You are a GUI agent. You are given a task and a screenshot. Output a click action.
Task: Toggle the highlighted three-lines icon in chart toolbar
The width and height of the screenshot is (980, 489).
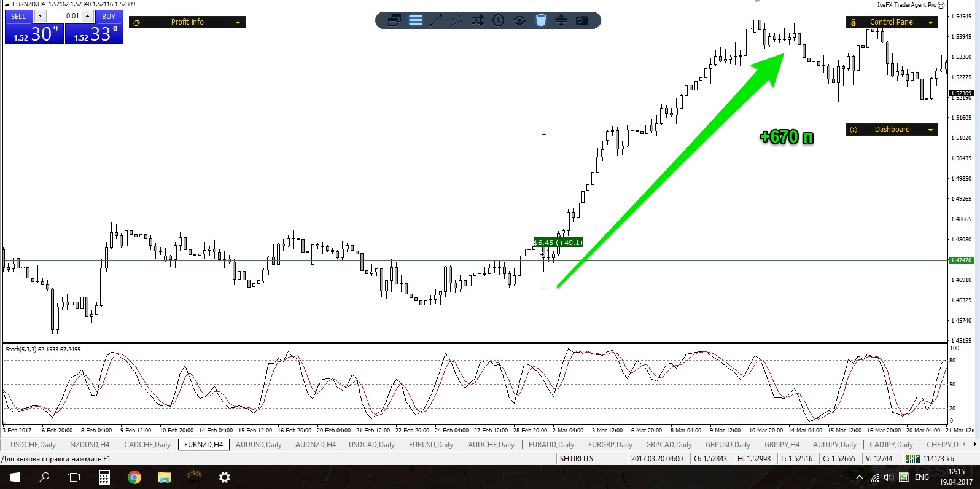tap(416, 20)
